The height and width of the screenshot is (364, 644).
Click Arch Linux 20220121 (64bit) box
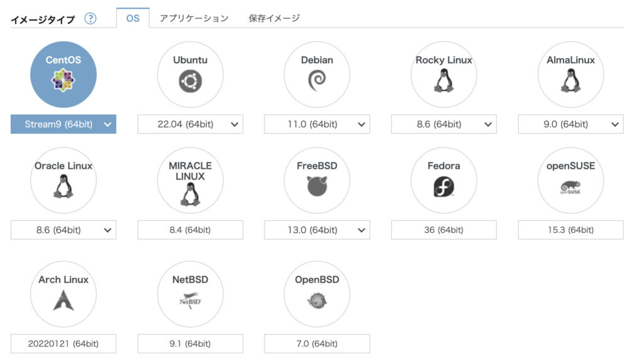(64, 344)
